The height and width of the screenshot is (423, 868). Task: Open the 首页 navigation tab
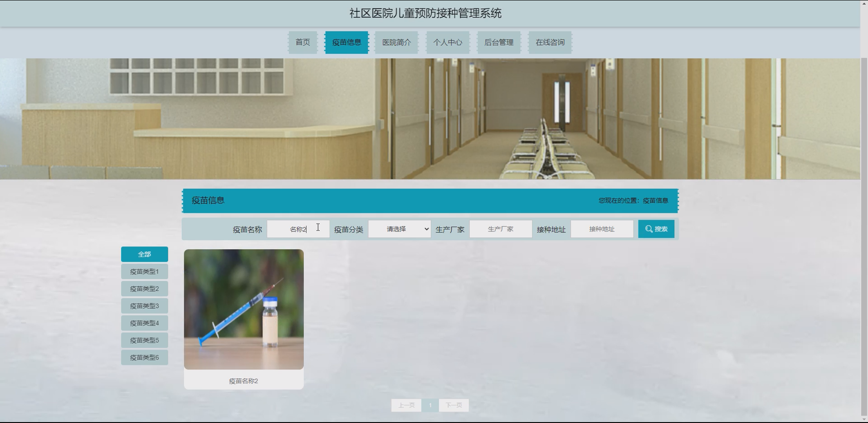pos(303,42)
